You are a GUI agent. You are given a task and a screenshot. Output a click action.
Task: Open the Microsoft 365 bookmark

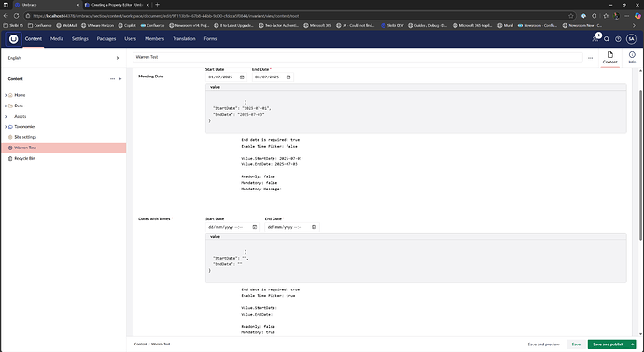click(317, 25)
